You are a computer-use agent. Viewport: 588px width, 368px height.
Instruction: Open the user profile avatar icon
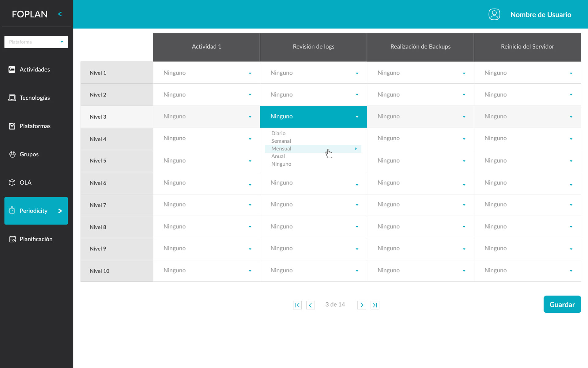pos(494,14)
